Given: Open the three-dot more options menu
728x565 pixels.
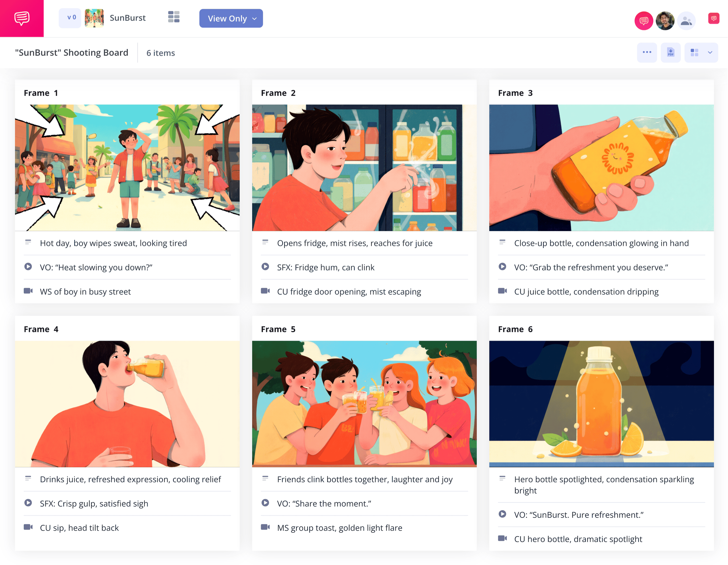Looking at the screenshot, I should [x=647, y=52].
